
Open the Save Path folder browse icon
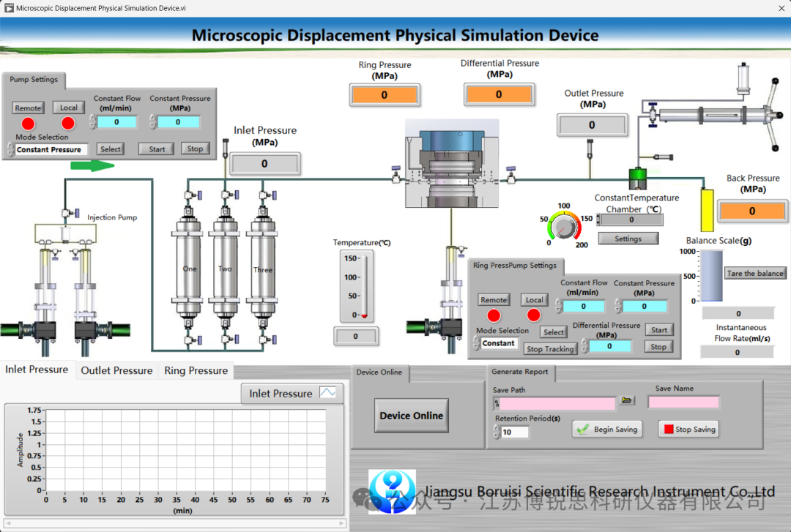[626, 400]
